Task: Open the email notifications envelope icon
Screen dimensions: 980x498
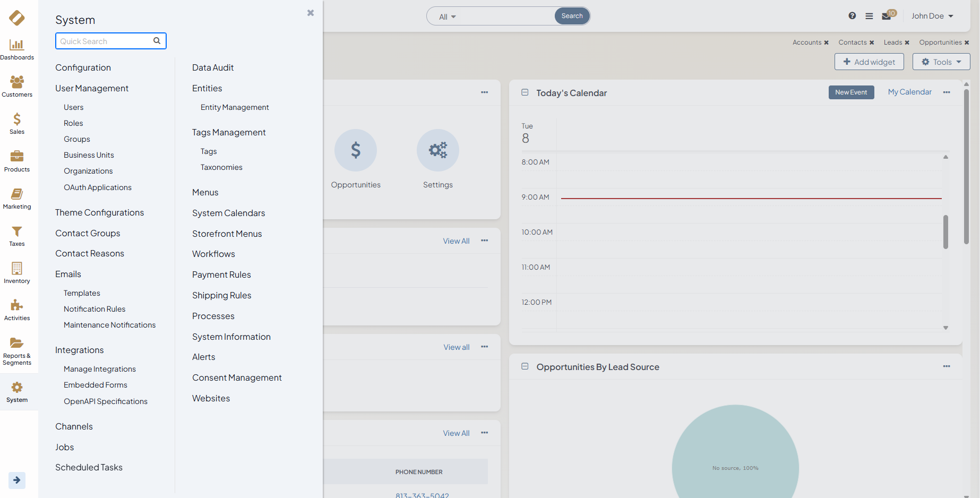Action: [887, 16]
